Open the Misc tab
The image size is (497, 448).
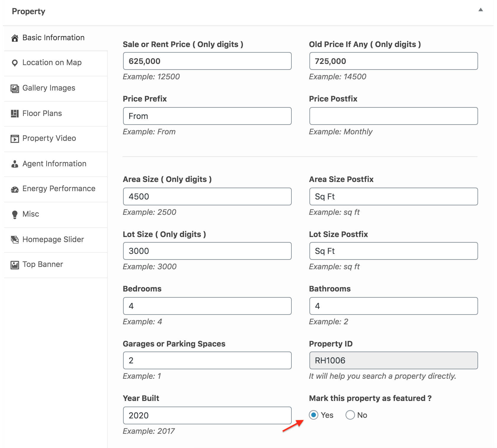point(56,214)
